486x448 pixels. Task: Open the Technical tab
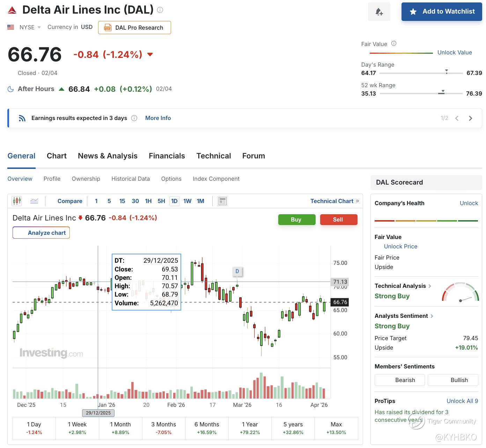214,156
